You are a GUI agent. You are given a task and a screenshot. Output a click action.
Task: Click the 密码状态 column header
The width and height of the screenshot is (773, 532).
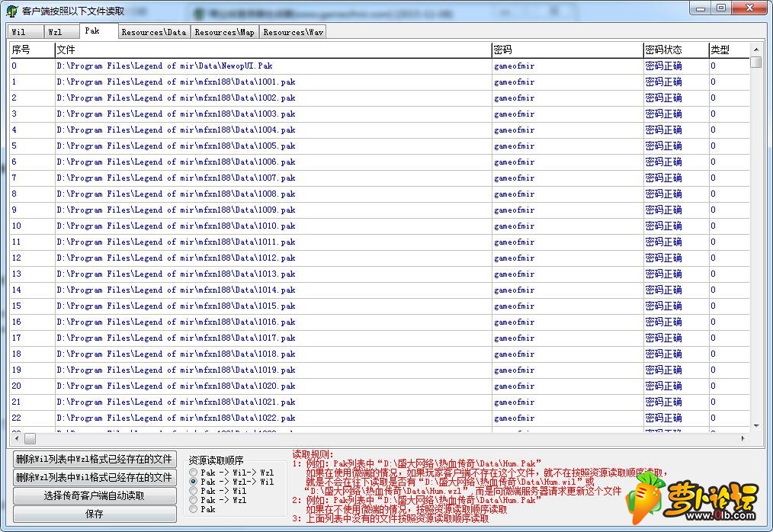pos(676,50)
